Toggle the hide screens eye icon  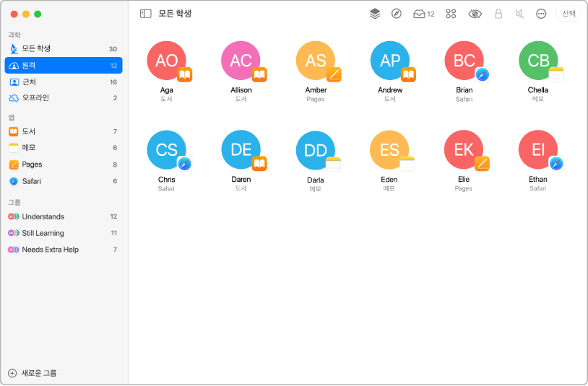(x=475, y=14)
